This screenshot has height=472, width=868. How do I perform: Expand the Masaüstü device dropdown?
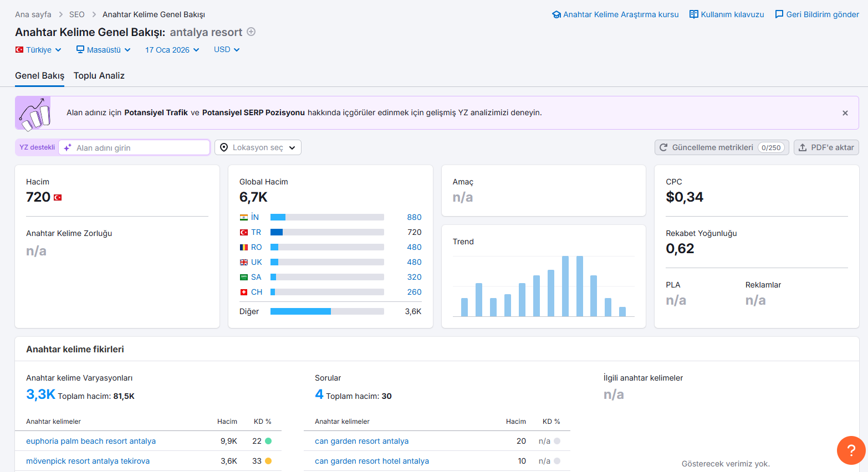(104, 50)
